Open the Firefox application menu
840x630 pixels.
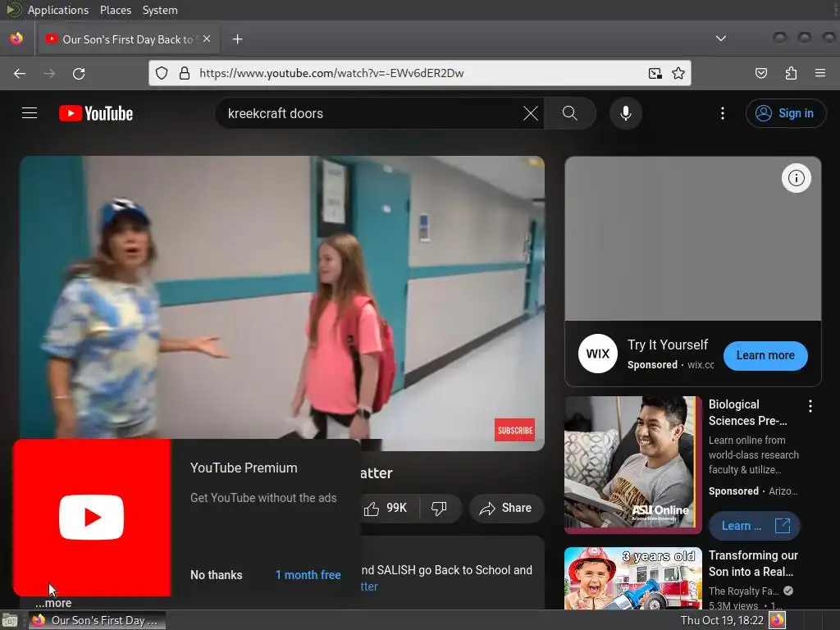tap(820, 73)
